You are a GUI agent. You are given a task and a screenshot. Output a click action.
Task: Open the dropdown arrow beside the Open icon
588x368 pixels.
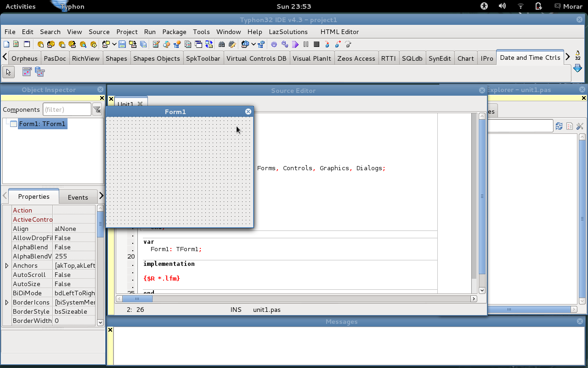click(113, 45)
